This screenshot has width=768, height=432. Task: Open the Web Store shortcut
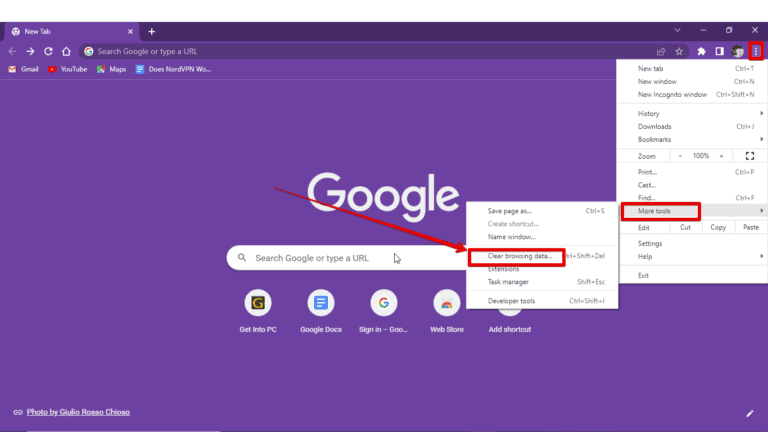click(x=447, y=311)
